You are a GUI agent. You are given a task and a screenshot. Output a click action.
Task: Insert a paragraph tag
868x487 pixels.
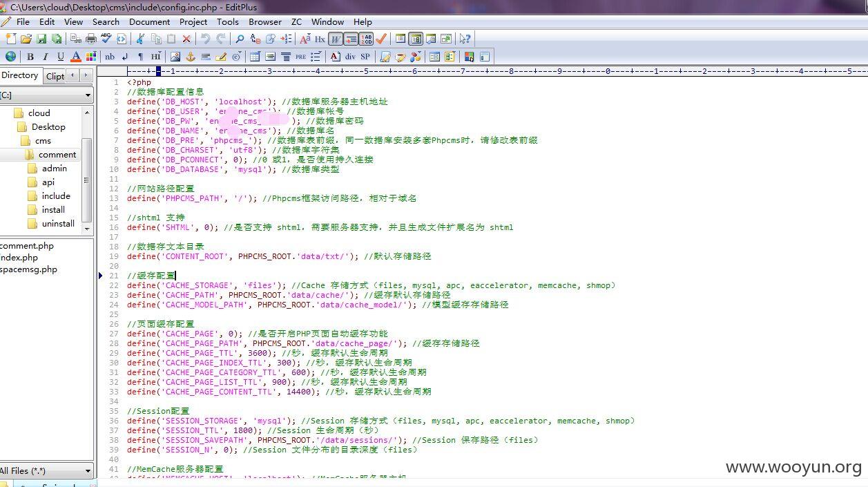click(x=140, y=57)
